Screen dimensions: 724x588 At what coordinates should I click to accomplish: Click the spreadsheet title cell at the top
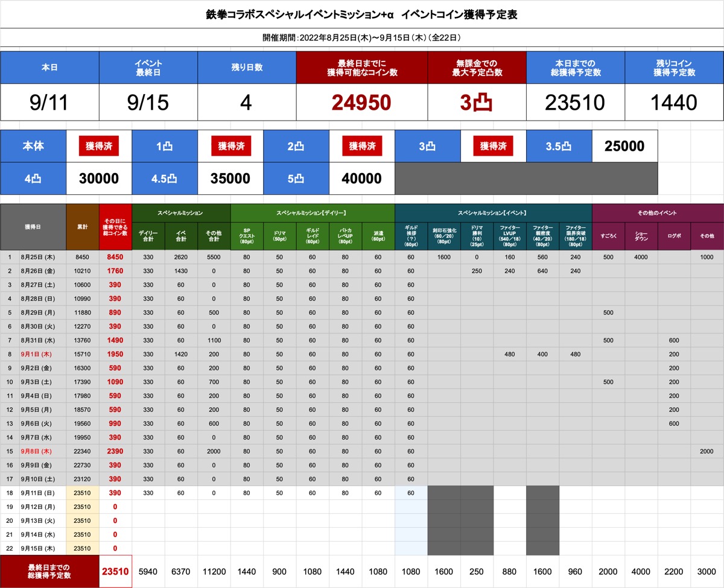pos(362,14)
